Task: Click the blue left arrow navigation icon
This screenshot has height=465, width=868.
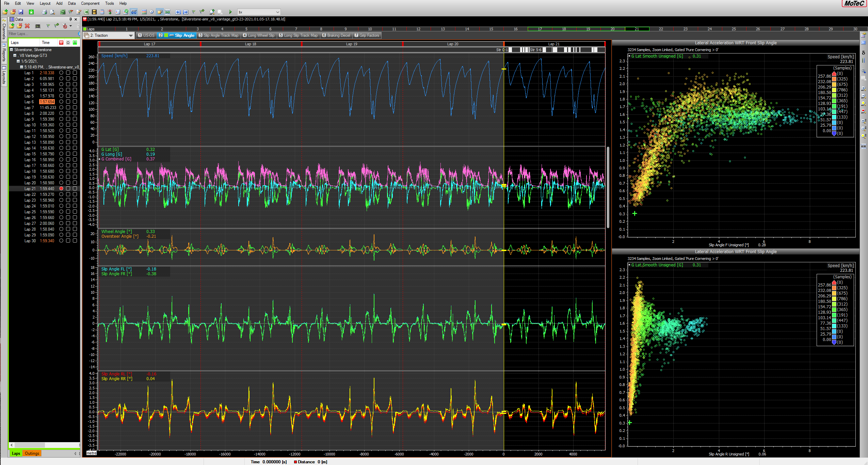Action: point(178,12)
